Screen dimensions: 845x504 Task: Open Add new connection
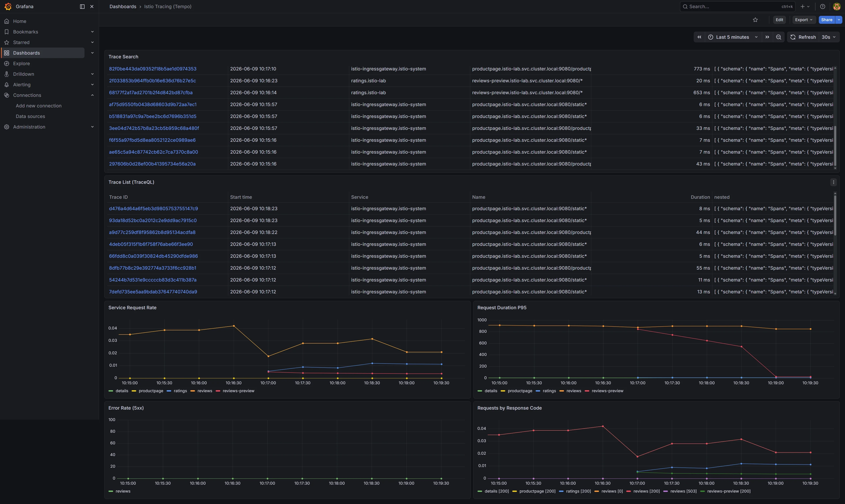pos(39,106)
